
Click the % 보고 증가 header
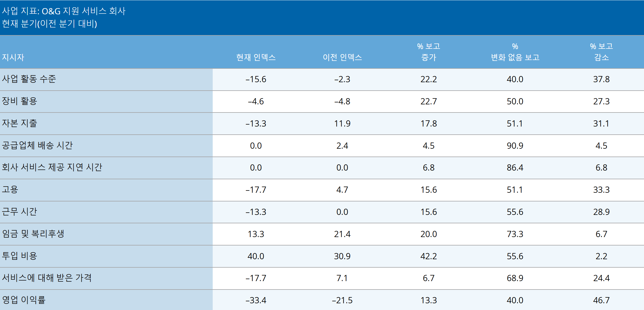(x=429, y=52)
